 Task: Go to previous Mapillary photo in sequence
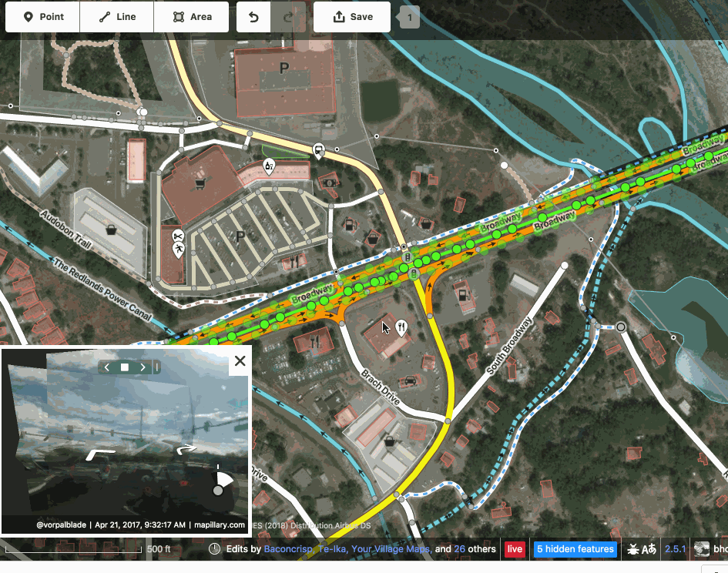(107, 367)
